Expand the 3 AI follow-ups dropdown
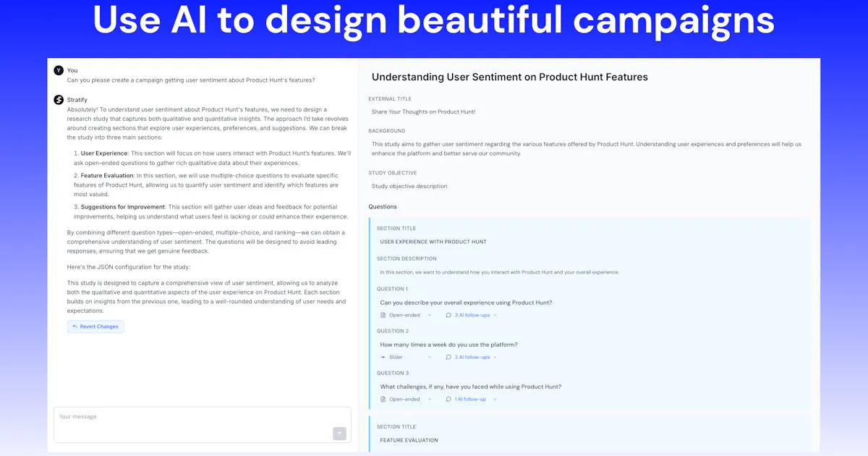Screen dimensions: 868x456 (472, 315)
